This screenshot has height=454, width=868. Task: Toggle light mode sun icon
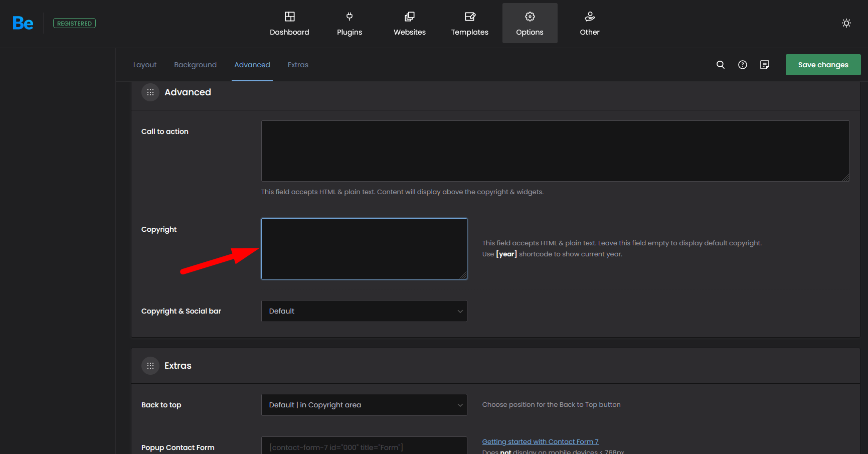pyautogui.click(x=846, y=23)
